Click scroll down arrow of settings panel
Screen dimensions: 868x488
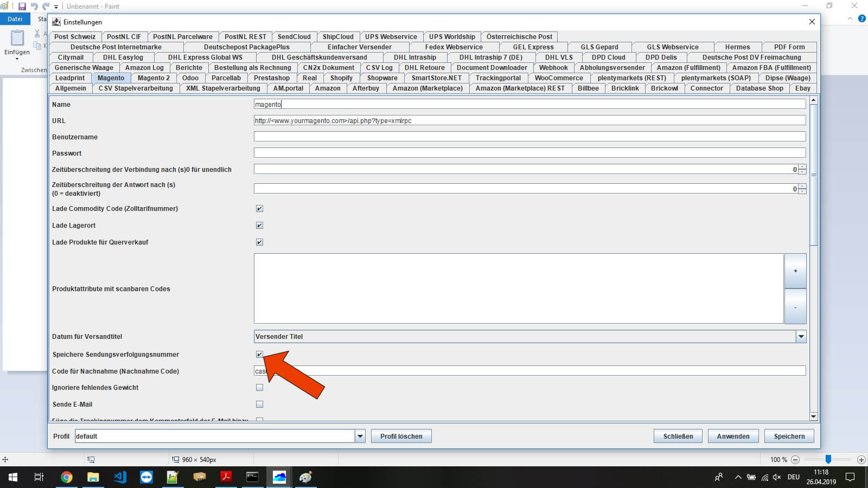click(813, 416)
